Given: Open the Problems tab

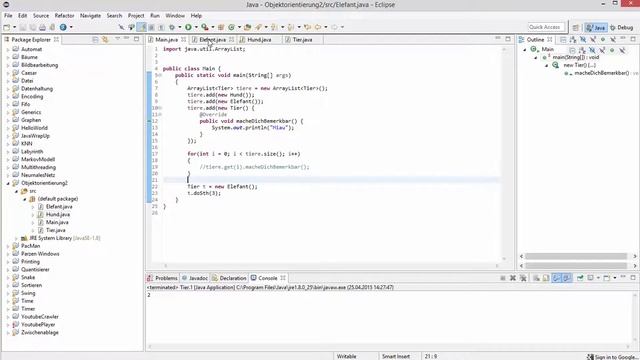Looking at the screenshot, I should pos(162,278).
